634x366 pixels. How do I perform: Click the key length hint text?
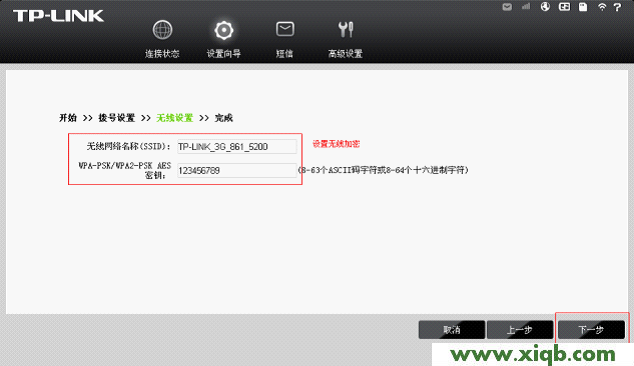(x=383, y=170)
